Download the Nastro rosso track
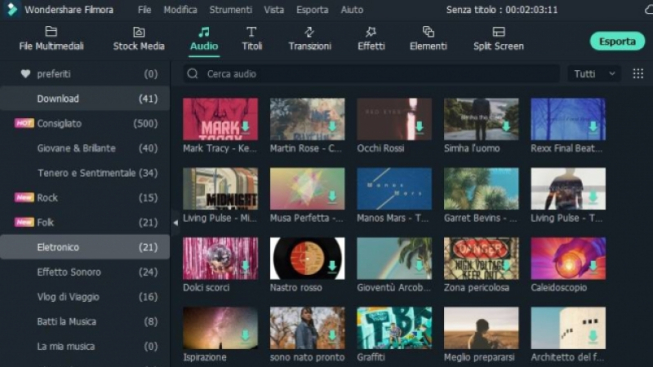Screen dimensions: 653x367 coord(332,266)
